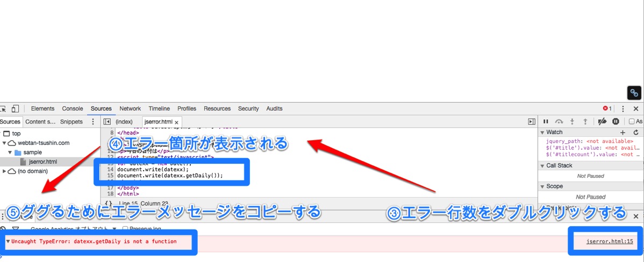
Task: Click the step into function icon
Action: tap(572, 121)
